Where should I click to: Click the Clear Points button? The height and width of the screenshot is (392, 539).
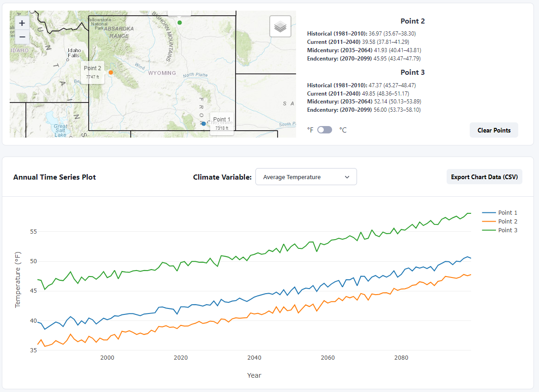[x=494, y=130]
